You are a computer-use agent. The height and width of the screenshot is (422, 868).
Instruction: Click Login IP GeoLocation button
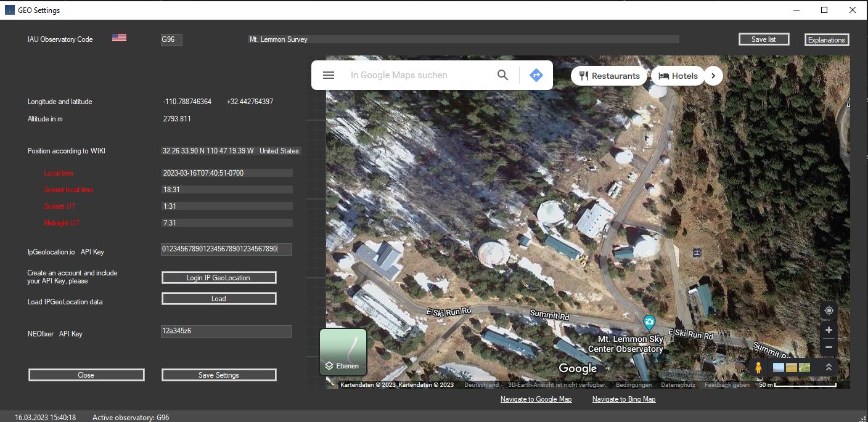click(x=219, y=278)
